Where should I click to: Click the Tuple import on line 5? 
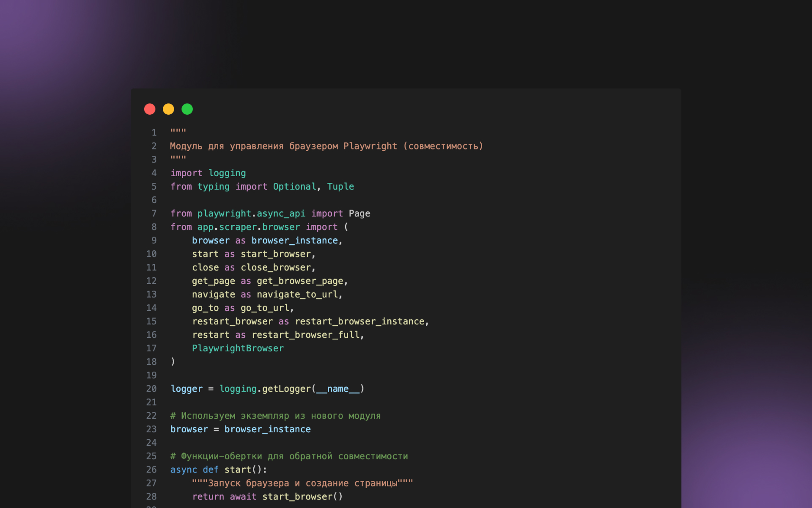[x=341, y=186]
